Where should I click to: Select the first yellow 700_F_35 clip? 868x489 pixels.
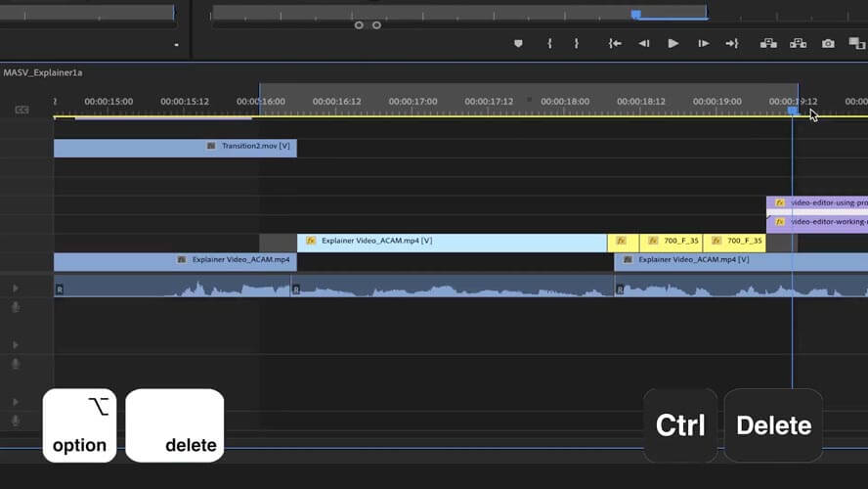click(x=671, y=244)
